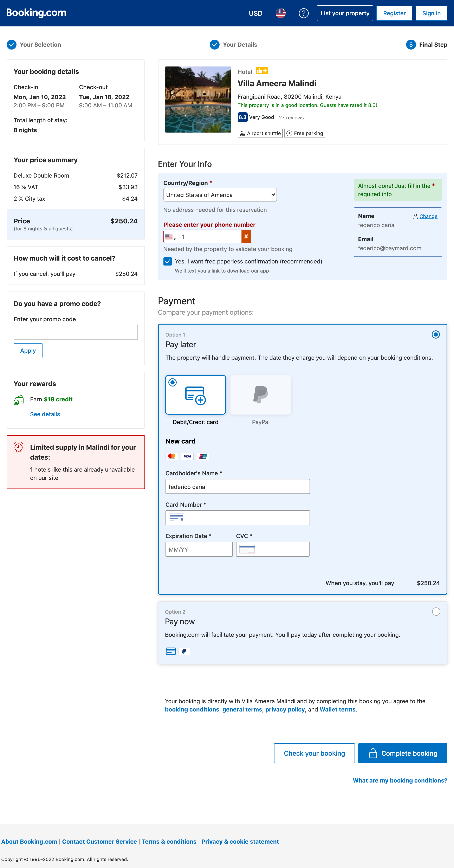
Task: Click the Visa card logo
Action: point(187,456)
